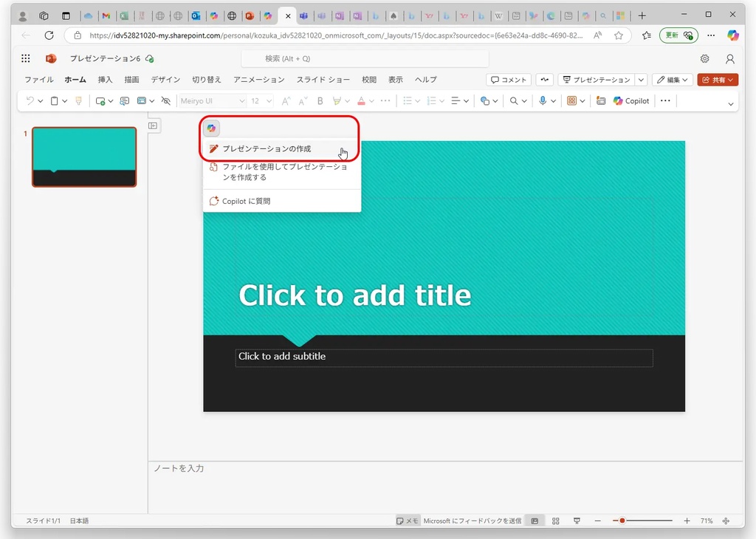Click the Shapes icon in toolbar

(x=485, y=100)
